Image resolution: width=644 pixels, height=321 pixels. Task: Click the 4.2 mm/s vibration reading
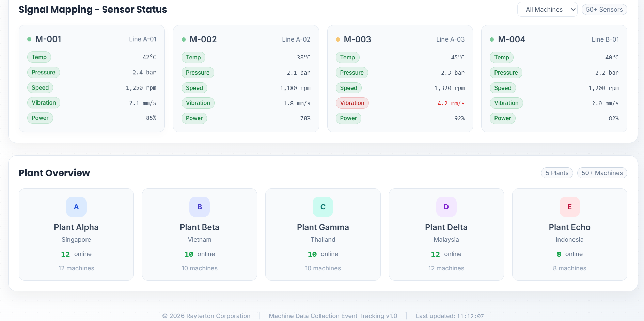(x=451, y=103)
